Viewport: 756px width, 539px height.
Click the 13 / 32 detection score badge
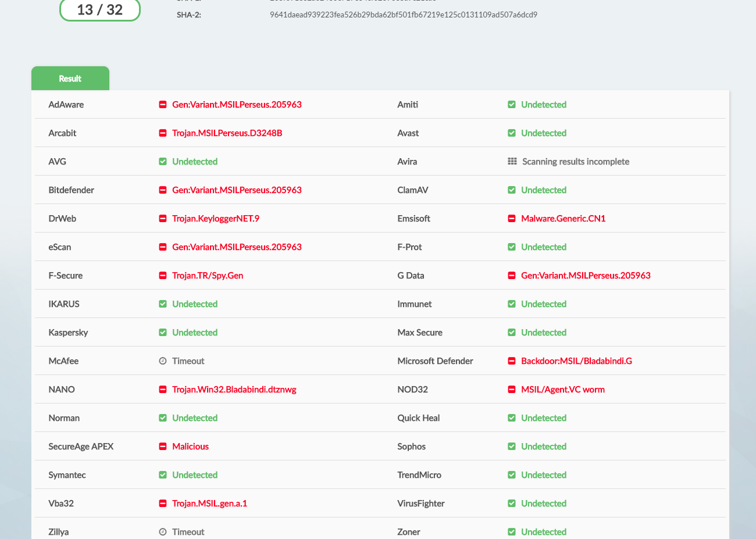click(x=100, y=10)
